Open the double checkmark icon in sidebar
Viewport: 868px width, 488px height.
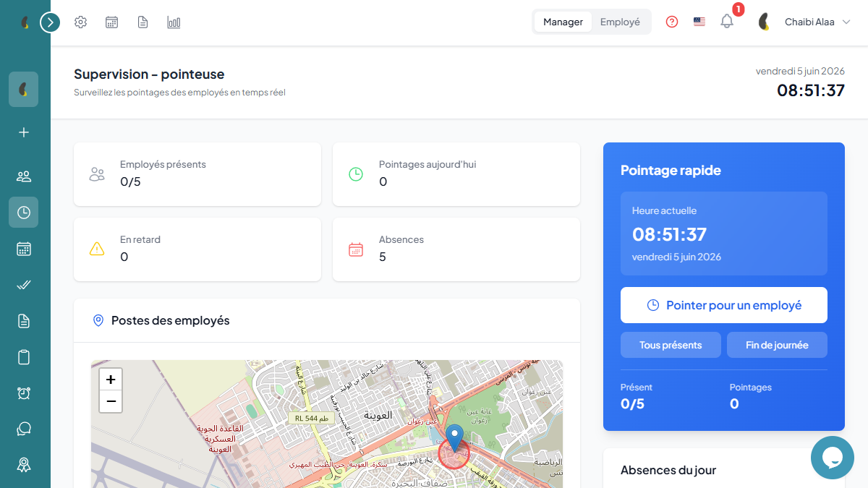click(24, 285)
